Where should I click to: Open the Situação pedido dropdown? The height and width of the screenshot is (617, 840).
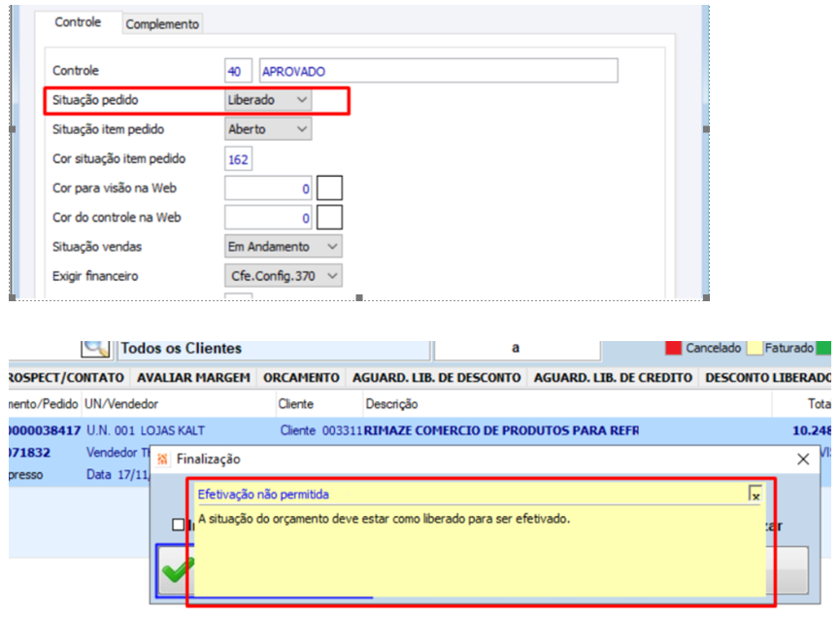click(268, 100)
